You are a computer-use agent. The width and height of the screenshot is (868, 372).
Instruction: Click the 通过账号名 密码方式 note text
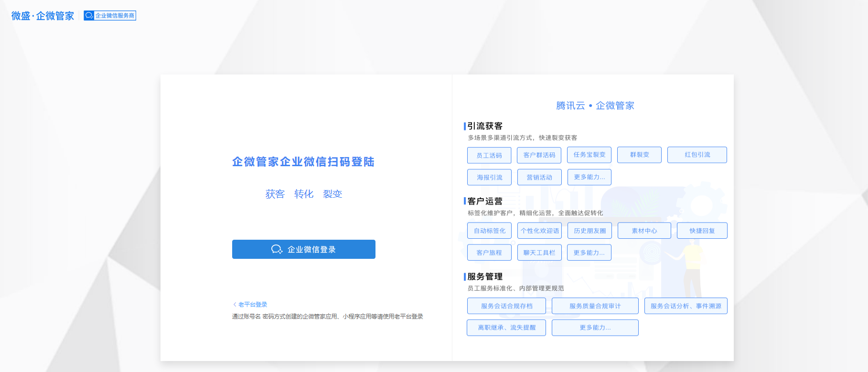tap(328, 317)
